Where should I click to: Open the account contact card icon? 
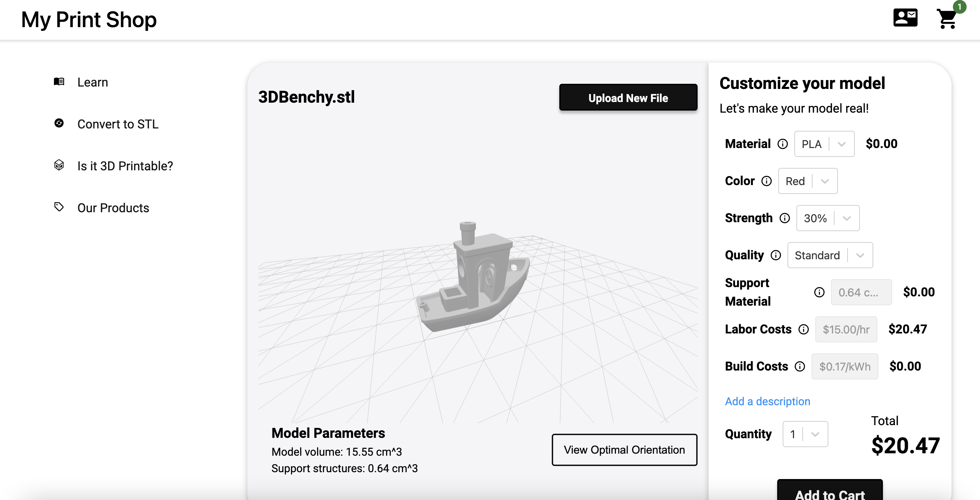[x=906, y=18]
